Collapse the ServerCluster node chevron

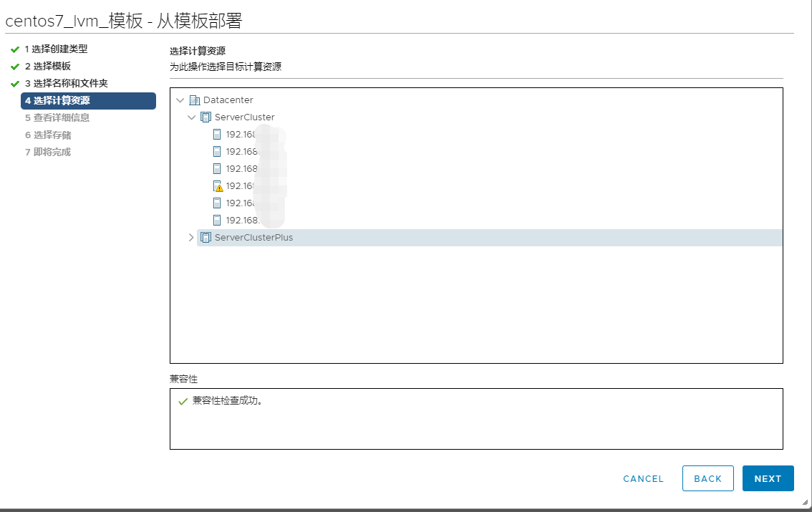191,117
